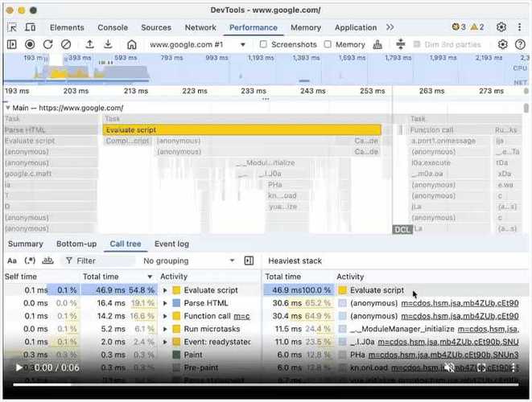Expand the Parse HTML call tree row
532x402 pixels.
(x=165, y=303)
